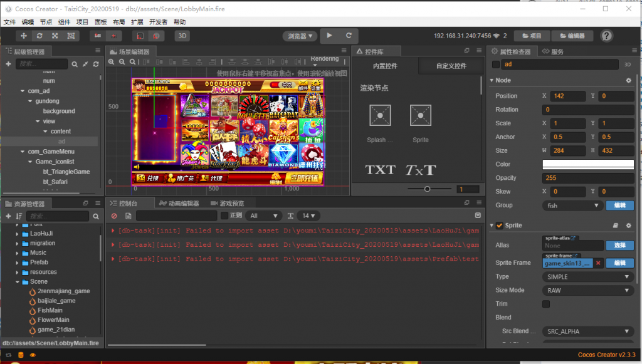
Task: Open the 组件 menu
Action: [x=65, y=22]
